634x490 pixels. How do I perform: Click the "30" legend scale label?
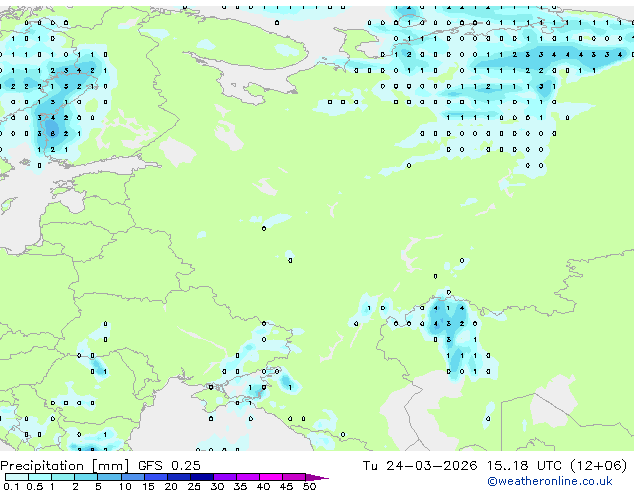point(217,486)
